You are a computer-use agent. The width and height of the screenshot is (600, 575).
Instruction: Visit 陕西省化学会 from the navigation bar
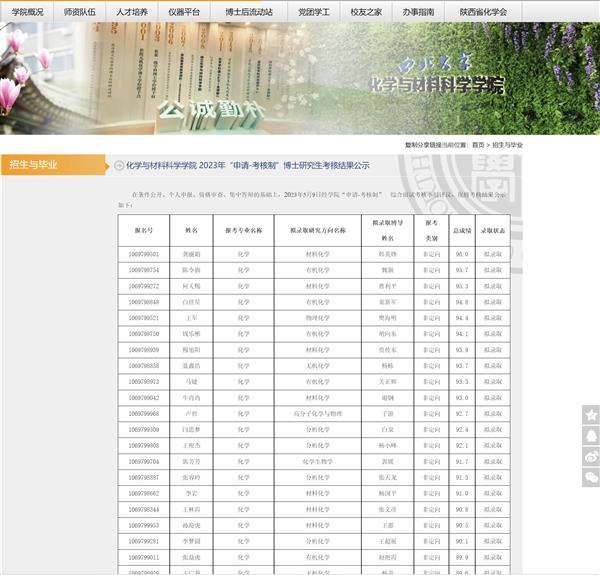[x=482, y=12]
